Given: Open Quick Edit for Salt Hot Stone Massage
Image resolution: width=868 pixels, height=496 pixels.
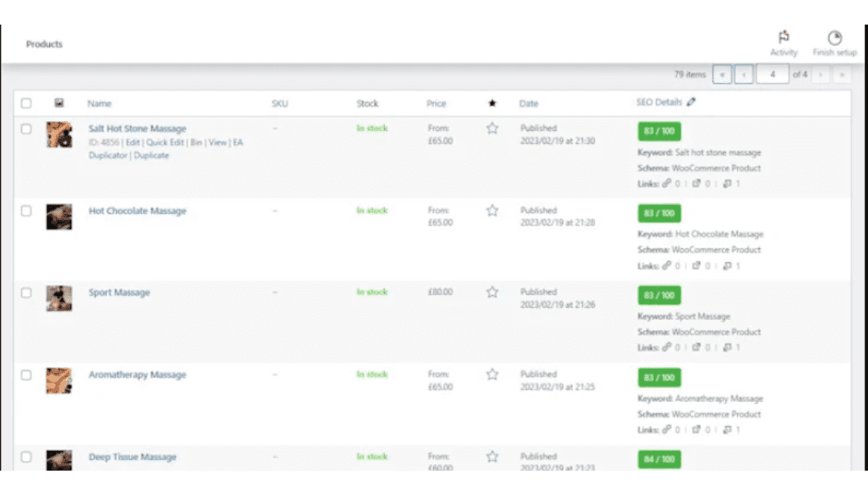Looking at the screenshot, I should pos(164,143).
